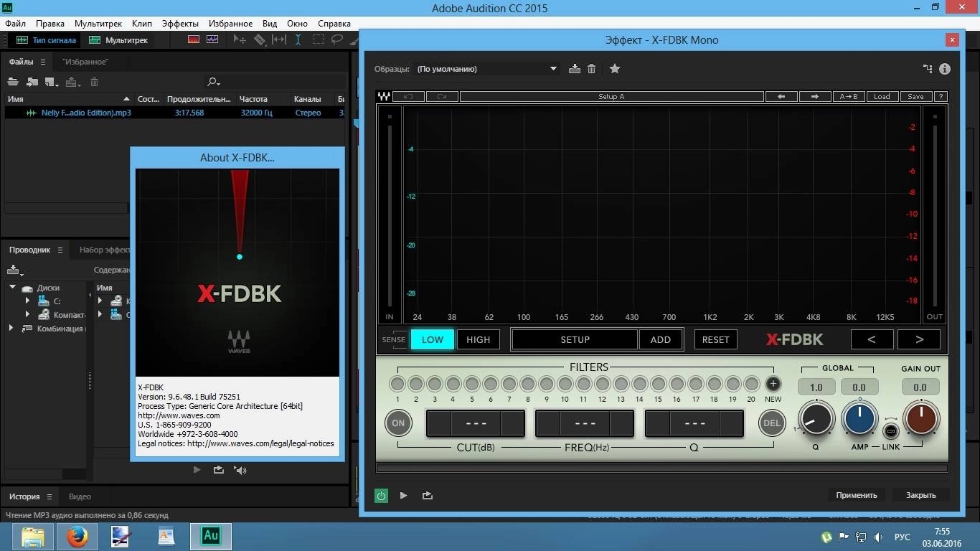This screenshot has height=551, width=980.
Task: Click the plugin undo arrow button
Action: [408, 96]
